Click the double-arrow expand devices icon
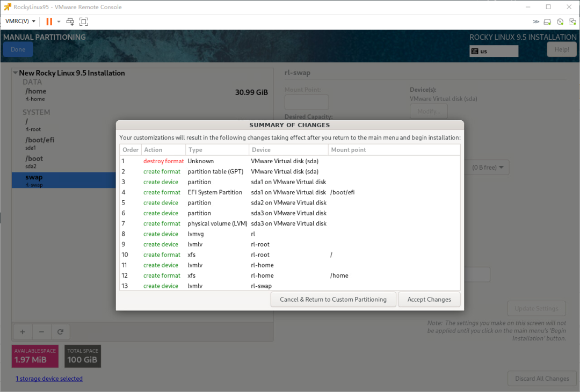580x392 pixels. pyautogui.click(x=535, y=22)
